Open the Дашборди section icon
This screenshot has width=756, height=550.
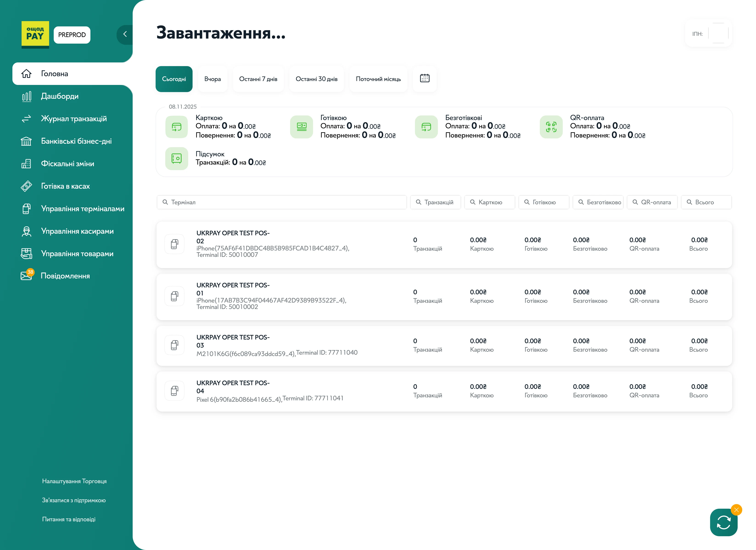26,96
